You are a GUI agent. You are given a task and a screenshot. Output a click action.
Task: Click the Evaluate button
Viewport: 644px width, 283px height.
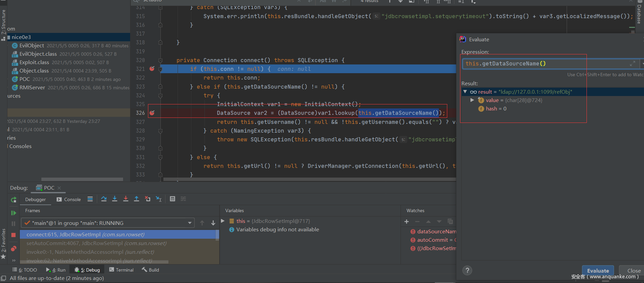pyautogui.click(x=598, y=271)
